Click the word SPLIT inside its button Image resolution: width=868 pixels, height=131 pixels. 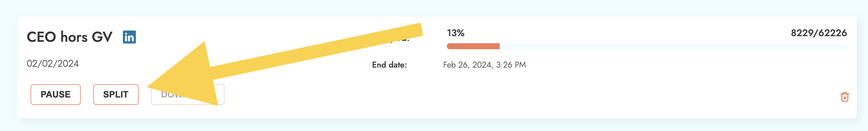click(115, 95)
